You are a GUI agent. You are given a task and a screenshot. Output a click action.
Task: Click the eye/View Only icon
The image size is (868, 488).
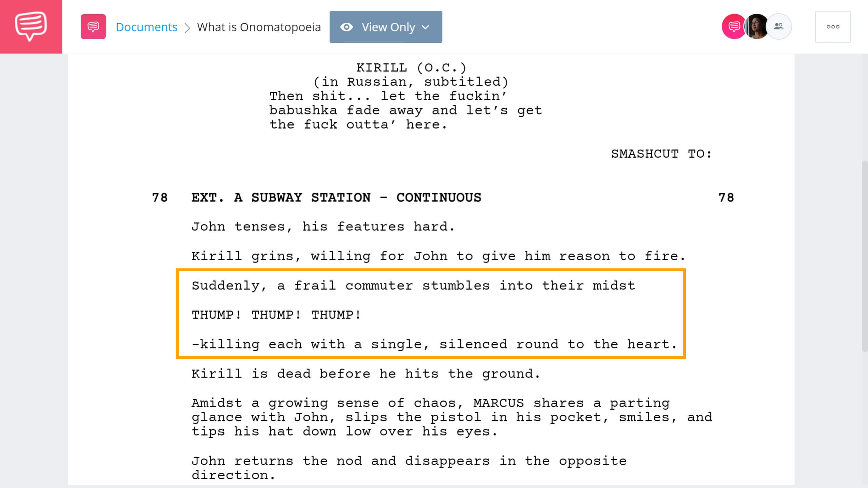[x=347, y=27]
